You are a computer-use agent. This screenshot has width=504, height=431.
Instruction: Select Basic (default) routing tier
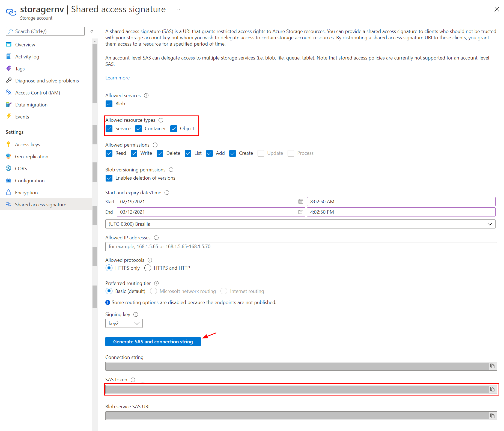(109, 291)
